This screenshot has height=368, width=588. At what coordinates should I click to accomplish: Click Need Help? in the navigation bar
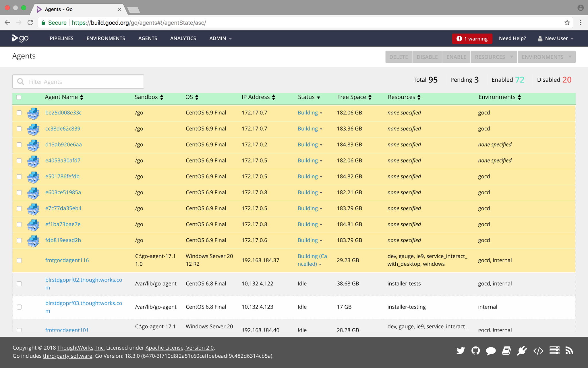tap(512, 38)
